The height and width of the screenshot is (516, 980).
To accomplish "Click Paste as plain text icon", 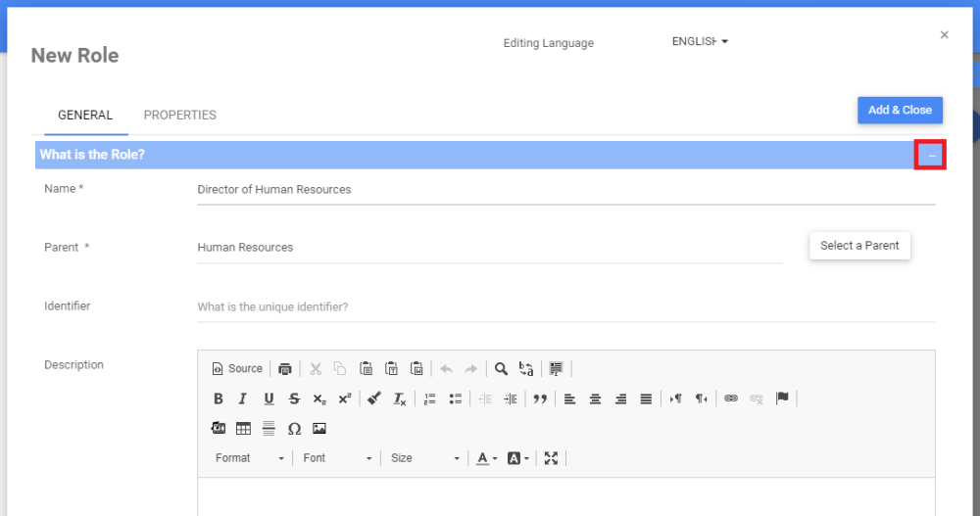I will point(391,368).
